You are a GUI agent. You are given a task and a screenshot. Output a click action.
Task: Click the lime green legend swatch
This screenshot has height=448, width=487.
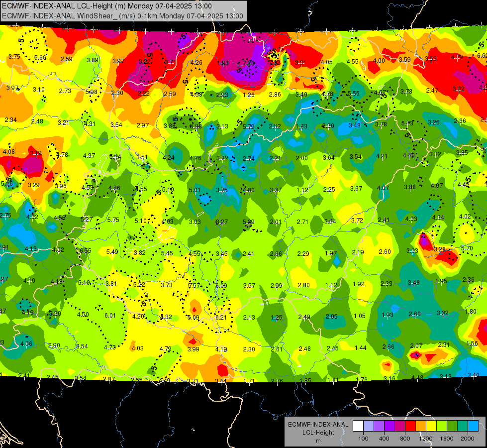coord(442,426)
